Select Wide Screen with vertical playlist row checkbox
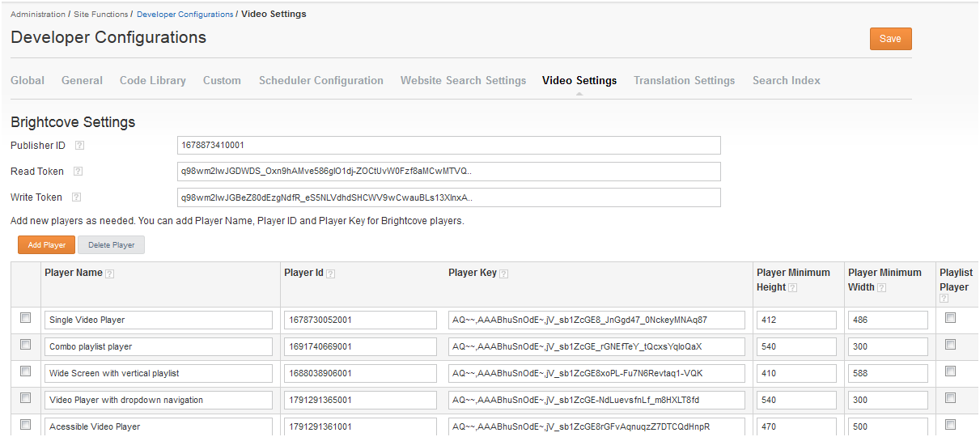Screen dimensions: 980x437 (25, 371)
